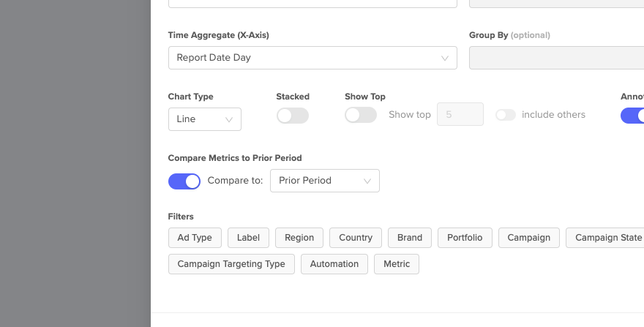
Task: Select the Campaign filter
Action: click(529, 238)
